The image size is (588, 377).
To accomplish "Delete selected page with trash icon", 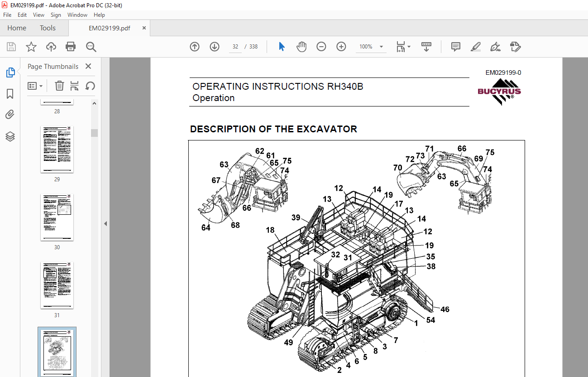I will click(x=59, y=86).
